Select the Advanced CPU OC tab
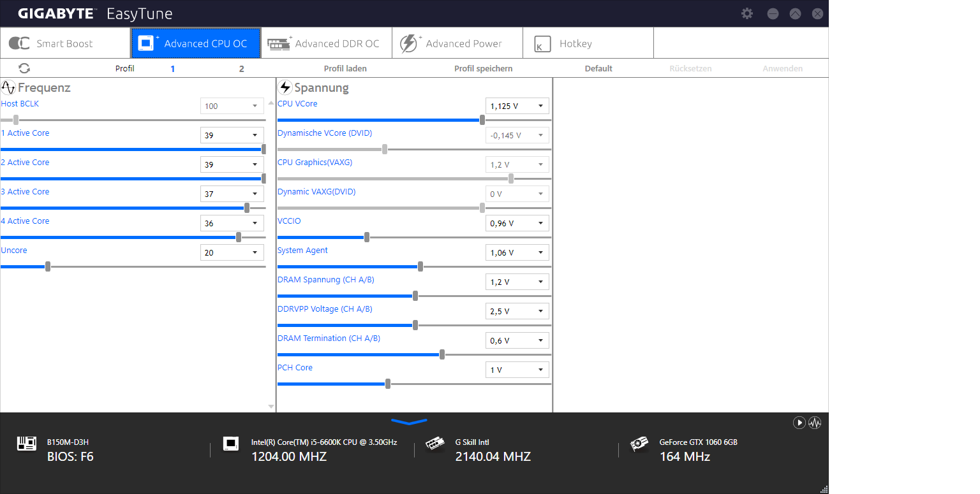The width and height of the screenshot is (980, 494). 196,43
